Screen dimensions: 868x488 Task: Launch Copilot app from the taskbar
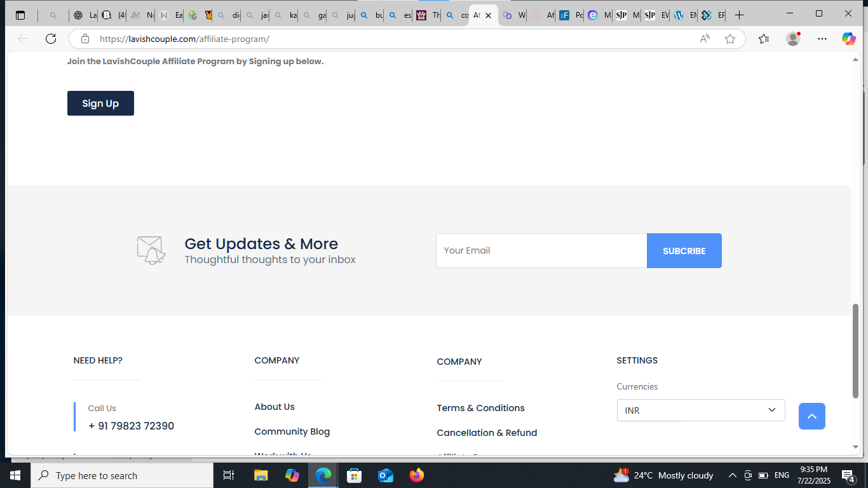coord(292,475)
